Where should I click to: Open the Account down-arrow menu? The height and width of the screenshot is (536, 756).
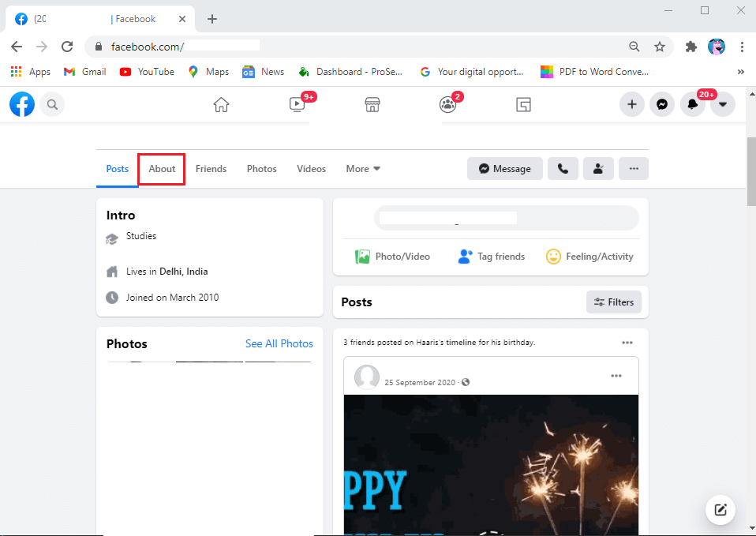pyautogui.click(x=722, y=104)
